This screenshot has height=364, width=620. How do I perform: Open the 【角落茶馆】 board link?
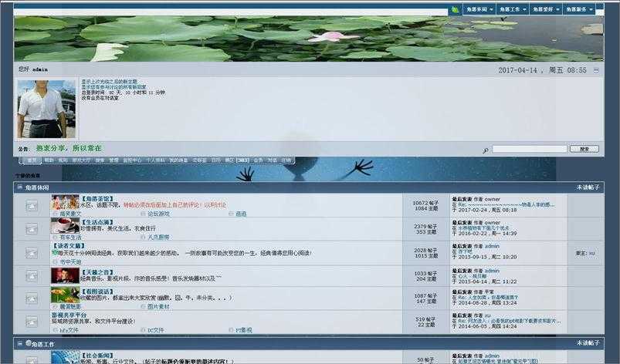point(97,199)
